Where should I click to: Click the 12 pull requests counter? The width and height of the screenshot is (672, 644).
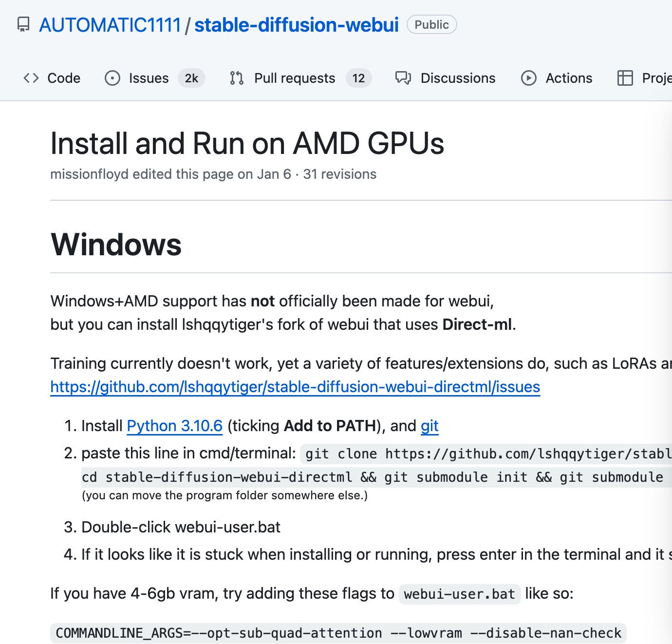359,78
